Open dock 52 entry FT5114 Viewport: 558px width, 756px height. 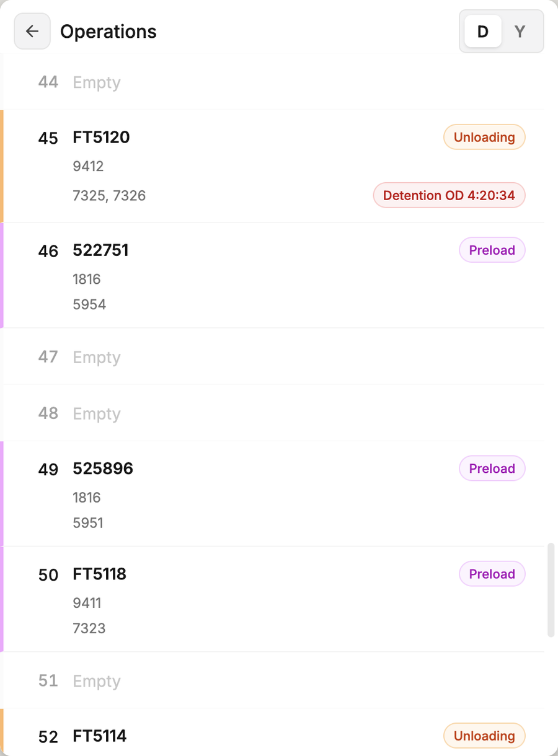point(273,732)
